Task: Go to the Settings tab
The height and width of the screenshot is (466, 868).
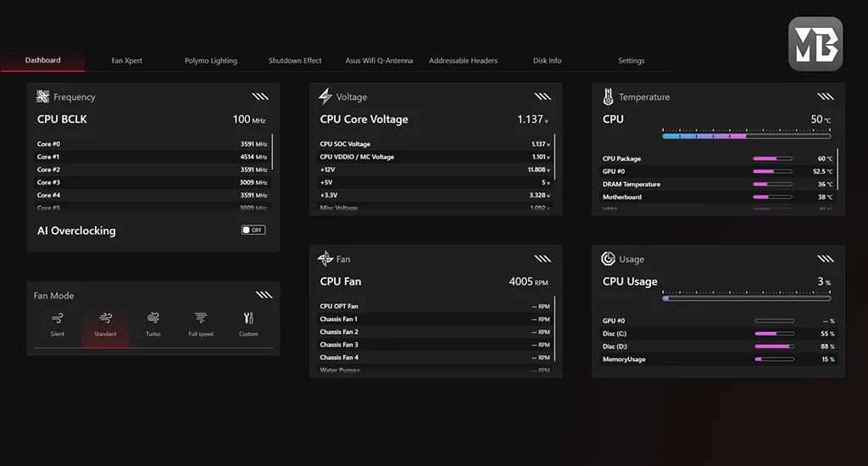Action: [x=631, y=61]
